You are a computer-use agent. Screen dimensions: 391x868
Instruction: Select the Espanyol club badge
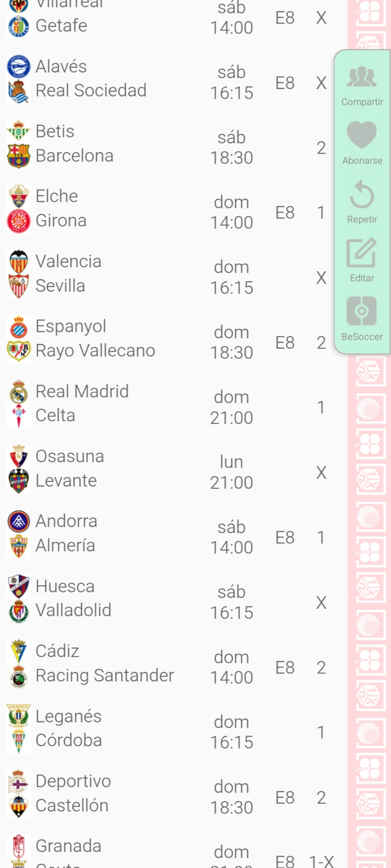[18, 326]
